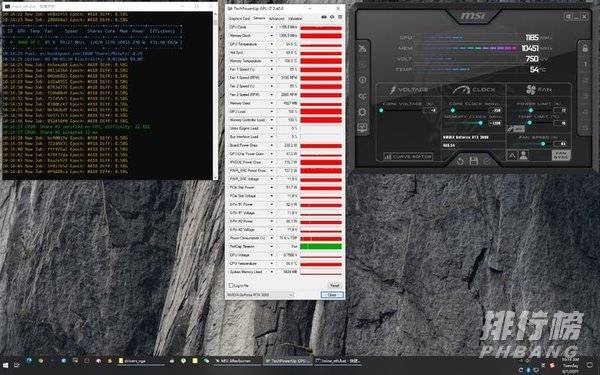Switch to the Sensors tab in GPU-Z
Image resolution: width=600 pixels, height=375 pixels.
(259, 18)
